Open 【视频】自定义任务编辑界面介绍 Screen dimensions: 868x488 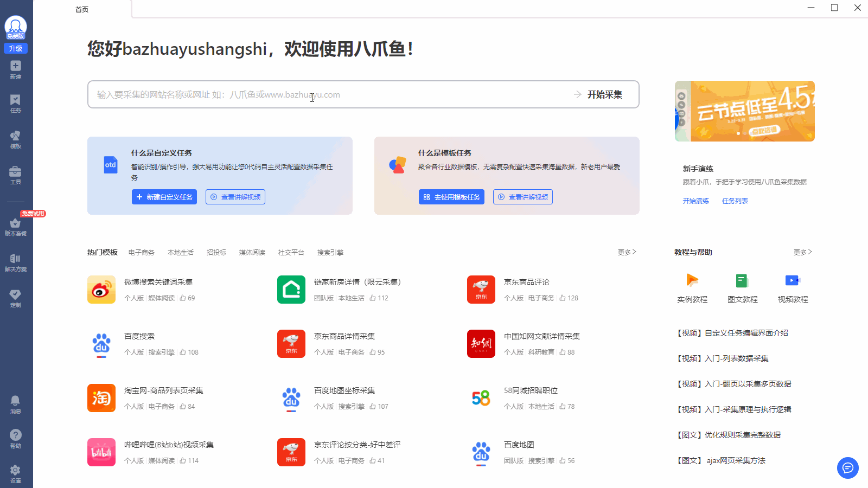tap(731, 333)
